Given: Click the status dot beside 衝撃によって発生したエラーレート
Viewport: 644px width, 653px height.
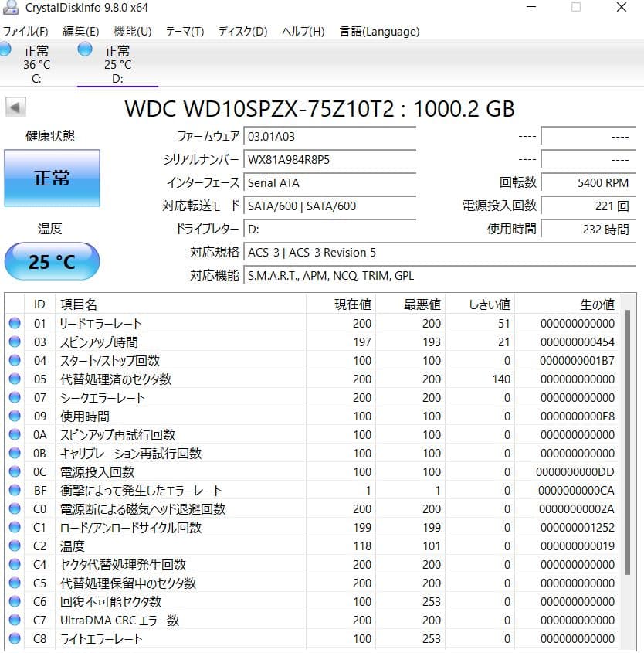Looking at the screenshot, I should (15, 490).
